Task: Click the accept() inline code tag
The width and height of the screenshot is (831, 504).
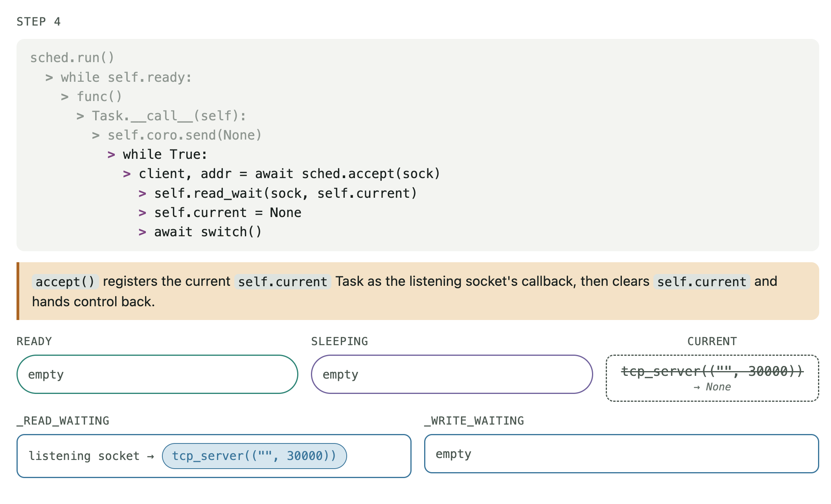Action: tap(65, 281)
